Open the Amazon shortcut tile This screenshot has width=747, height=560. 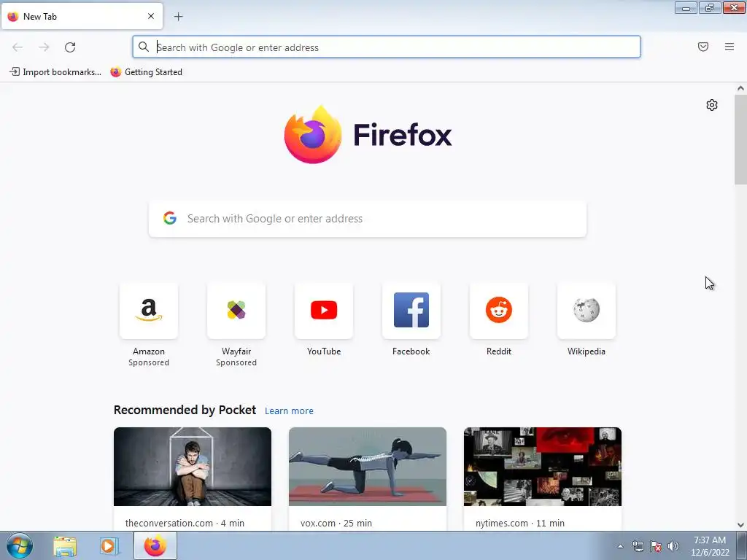click(149, 311)
